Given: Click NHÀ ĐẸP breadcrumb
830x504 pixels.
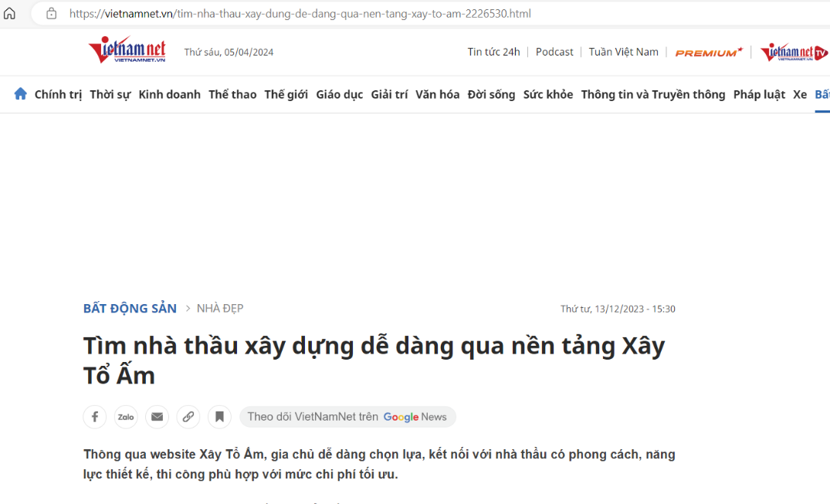Looking at the screenshot, I should click(x=220, y=308).
